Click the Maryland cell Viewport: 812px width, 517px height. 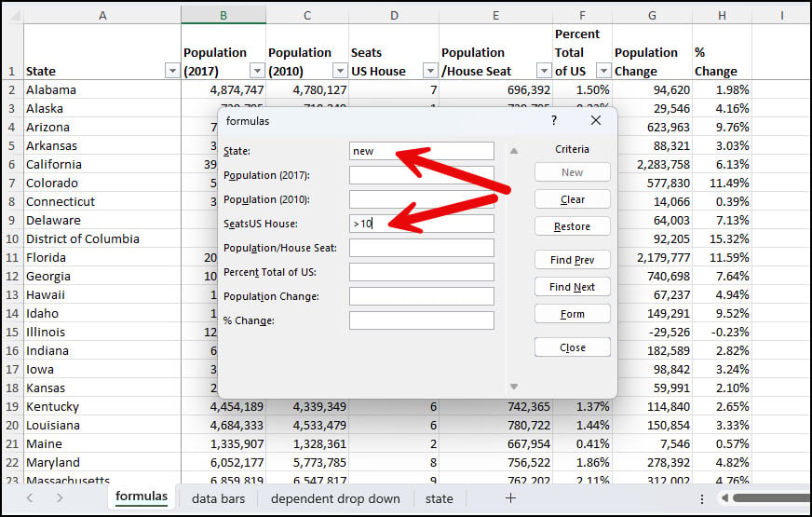pos(102,463)
